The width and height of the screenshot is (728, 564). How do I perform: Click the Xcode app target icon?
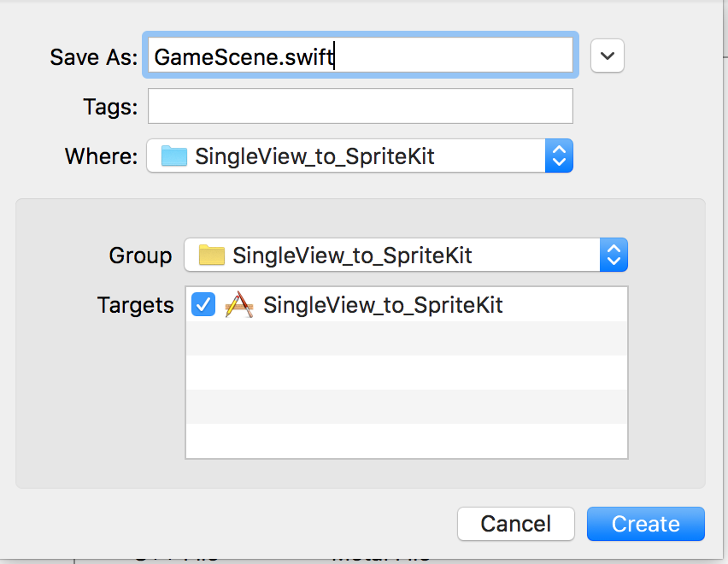pyautogui.click(x=239, y=304)
